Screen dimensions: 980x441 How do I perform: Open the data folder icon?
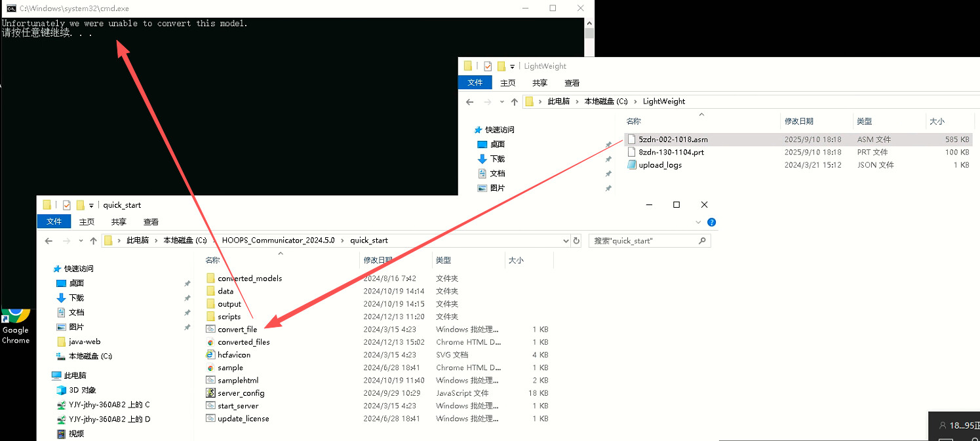tap(210, 291)
